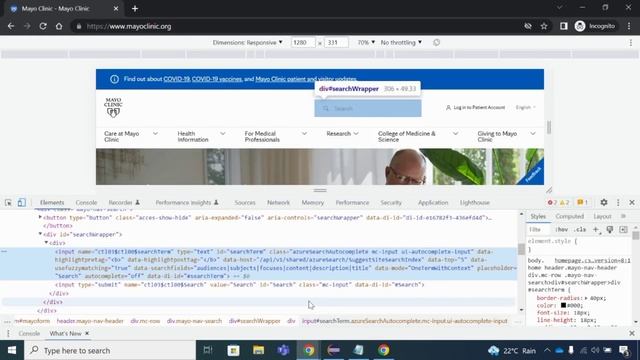Switch to the Application tab
The height and width of the screenshot is (360, 640).
click(x=433, y=202)
